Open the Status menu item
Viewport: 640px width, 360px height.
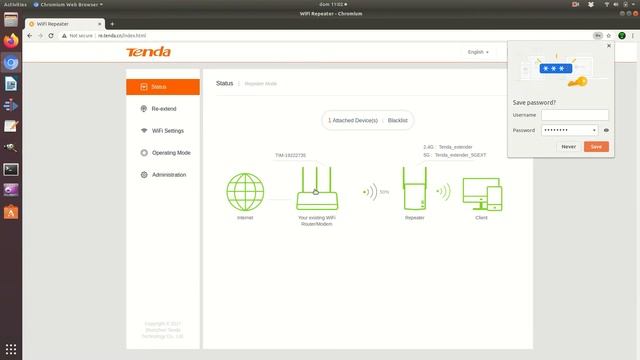click(x=163, y=87)
